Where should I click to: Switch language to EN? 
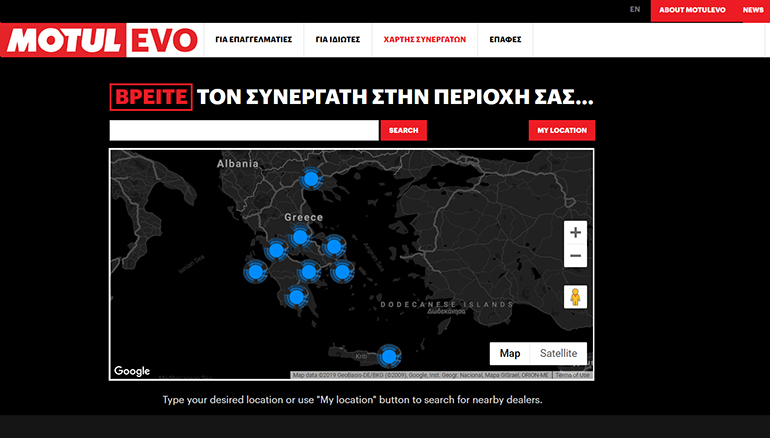(635, 9)
